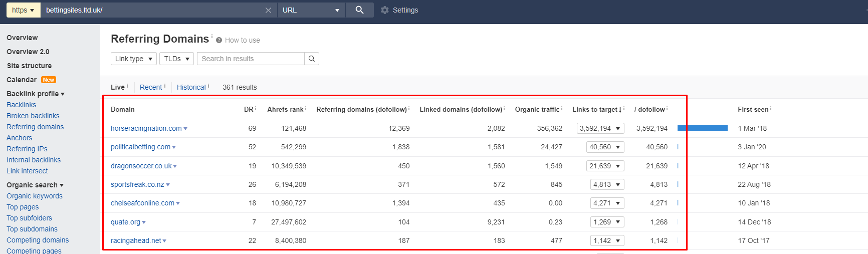This screenshot has height=254, width=868.
Task: Open 4,813 links to target dropdown
Action: click(x=607, y=184)
